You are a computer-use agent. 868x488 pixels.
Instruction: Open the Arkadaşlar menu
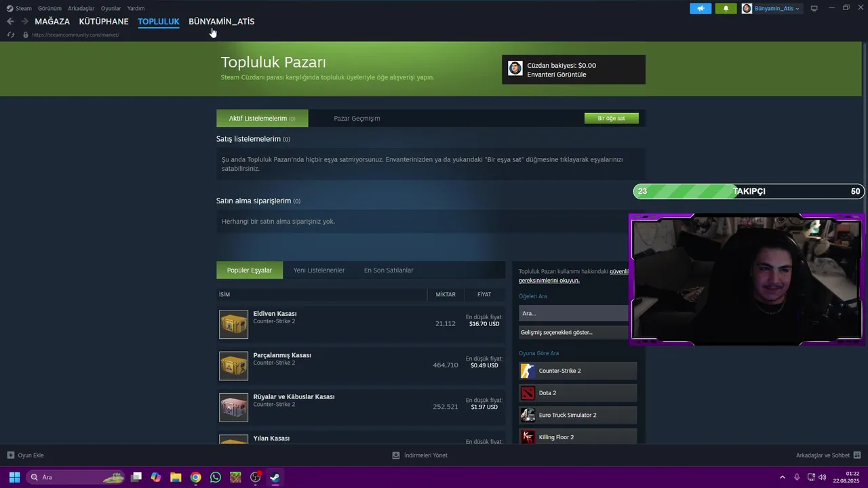click(x=81, y=8)
